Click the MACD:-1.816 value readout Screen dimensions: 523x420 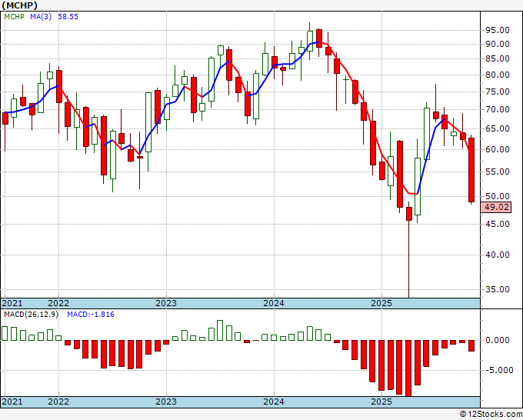pos(91,315)
